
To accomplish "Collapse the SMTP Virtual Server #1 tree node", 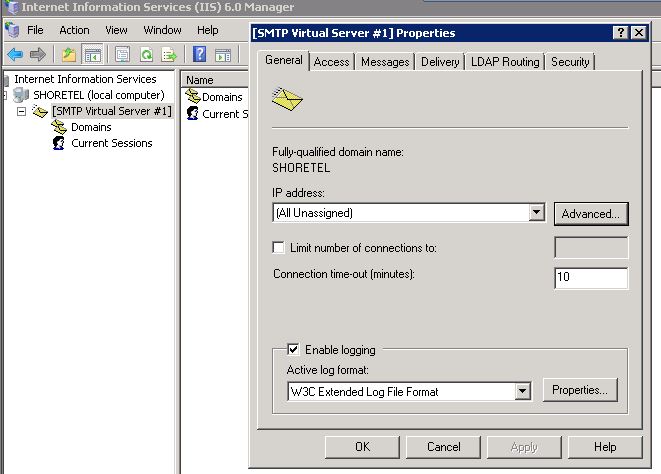I will pos(22,111).
